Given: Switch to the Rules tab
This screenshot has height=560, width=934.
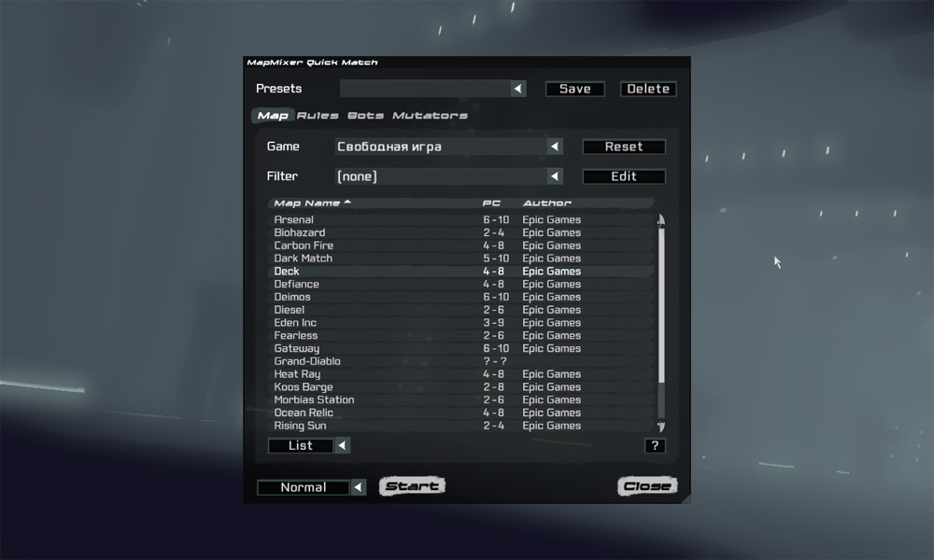Looking at the screenshot, I should pos(318,116).
